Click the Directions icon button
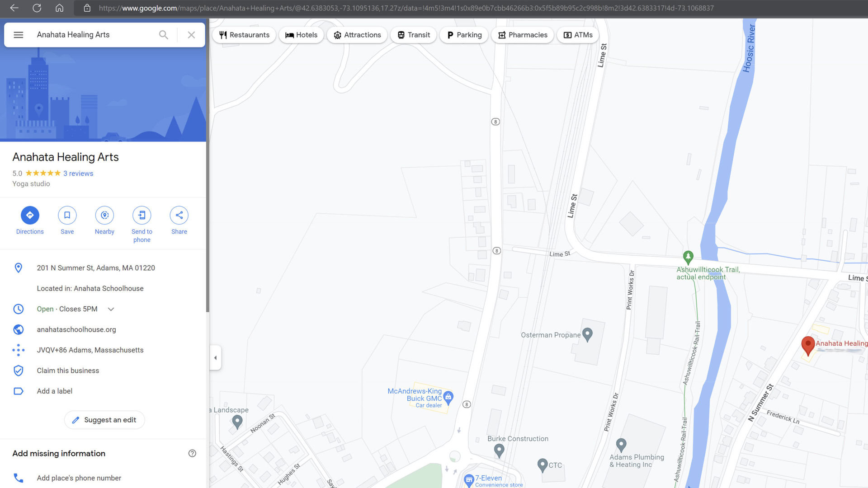 click(x=30, y=215)
